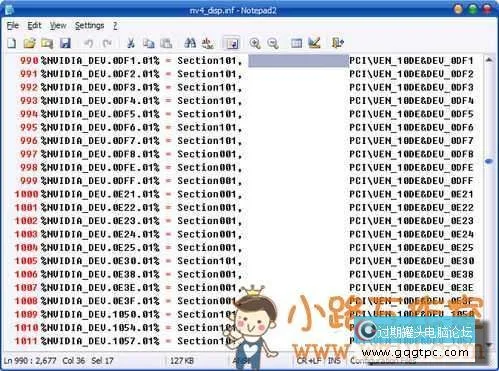Click Ln 990 : 2,677 in status bar

tap(30, 361)
